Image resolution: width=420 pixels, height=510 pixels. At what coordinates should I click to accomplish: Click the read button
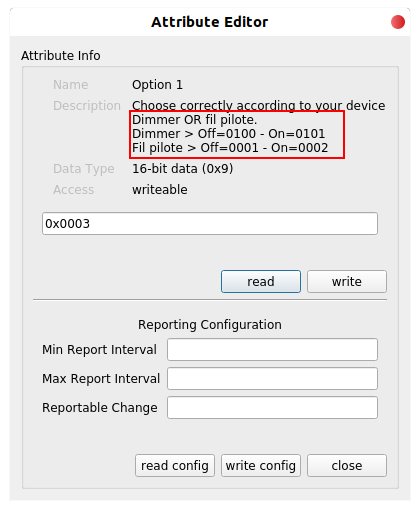click(x=261, y=281)
